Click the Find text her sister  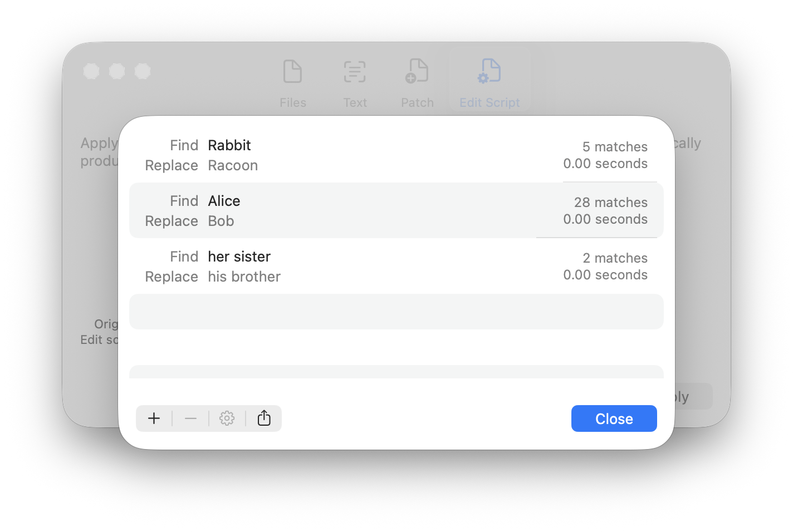[239, 257]
